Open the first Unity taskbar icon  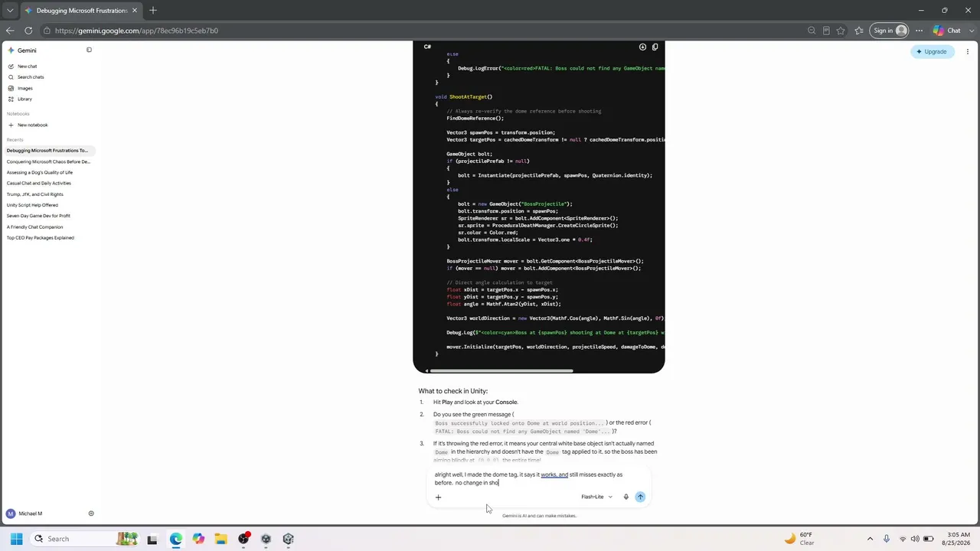pos(266,539)
